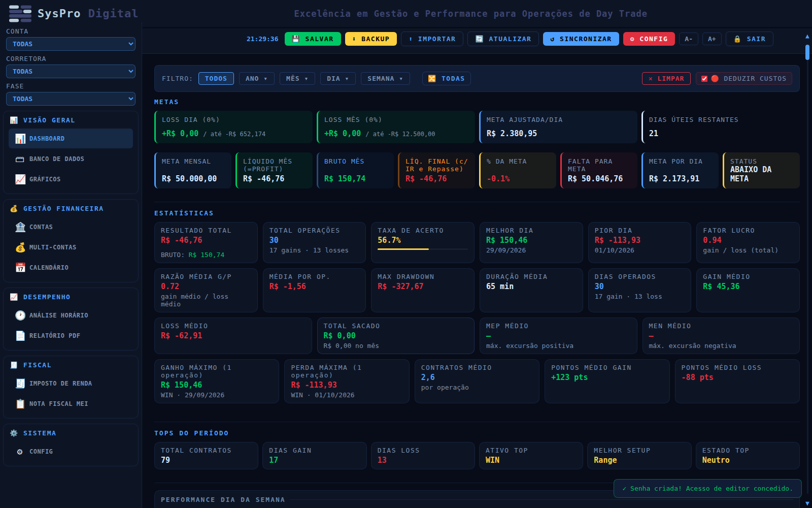Open Config gear item under Sistema

[71, 452]
